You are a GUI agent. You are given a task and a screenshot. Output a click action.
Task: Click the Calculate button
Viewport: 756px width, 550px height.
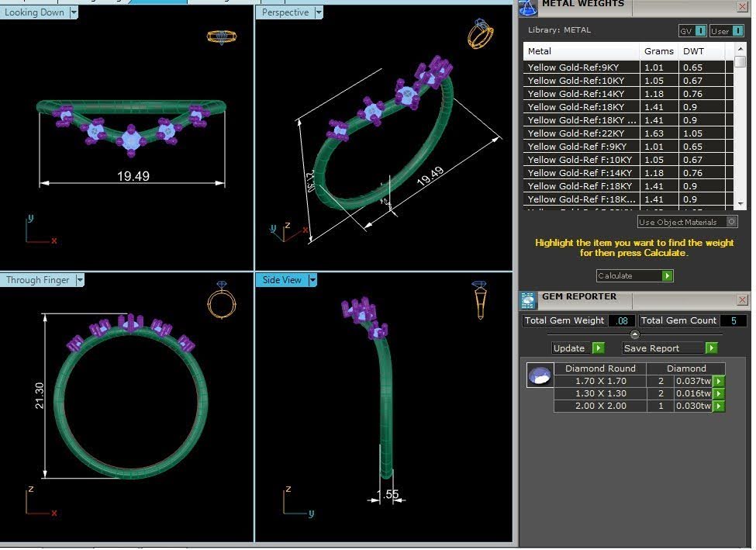tap(634, 275)
